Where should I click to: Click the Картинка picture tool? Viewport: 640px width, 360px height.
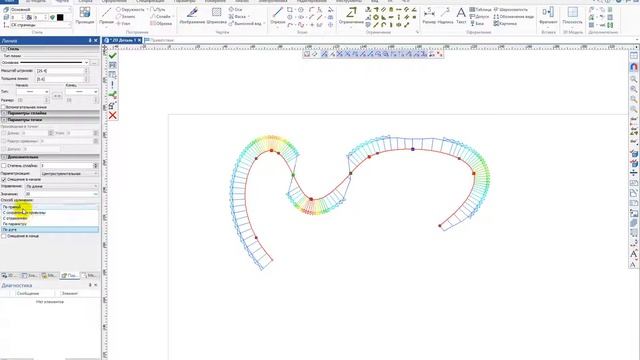pyautogui.click(x=505, y=24)
